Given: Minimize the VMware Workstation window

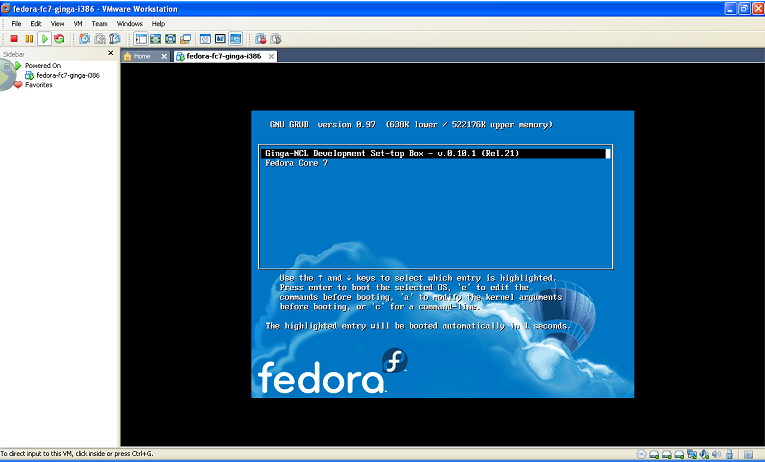Looking at the screenshot, I should click(x=730, y=8).
